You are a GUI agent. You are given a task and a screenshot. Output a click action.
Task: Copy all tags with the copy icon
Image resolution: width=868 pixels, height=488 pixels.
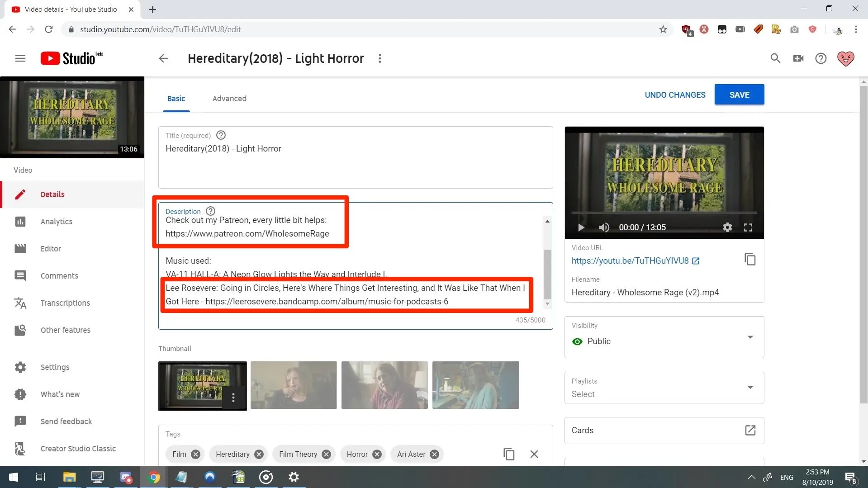tap(509, 454)
